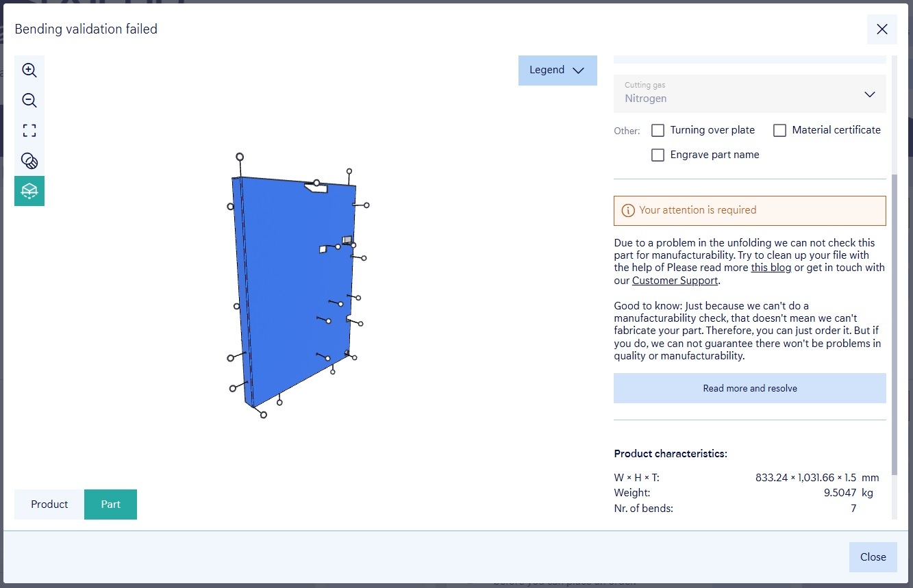Click the zoom out magnifier icon
This screenshot has width=913, height=588.
29,101
